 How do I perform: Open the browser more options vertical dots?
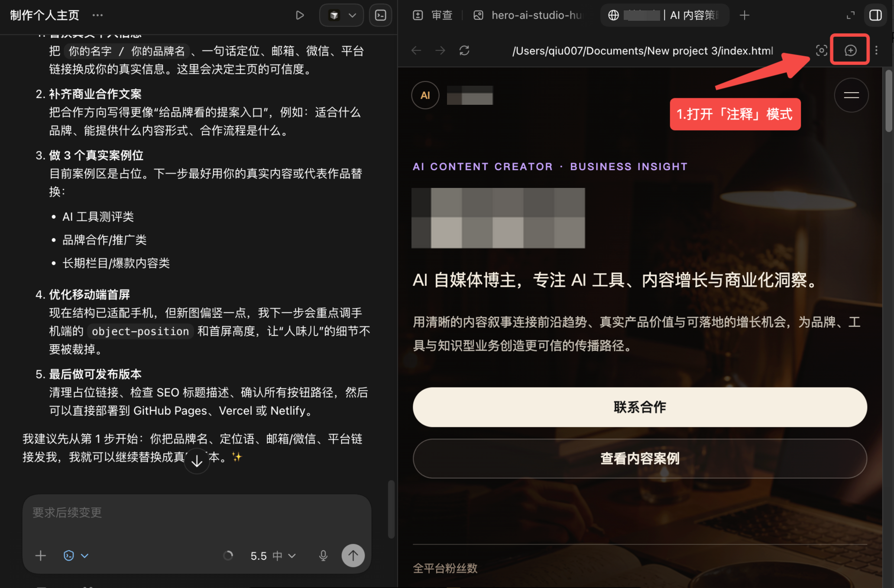point(876,51)
